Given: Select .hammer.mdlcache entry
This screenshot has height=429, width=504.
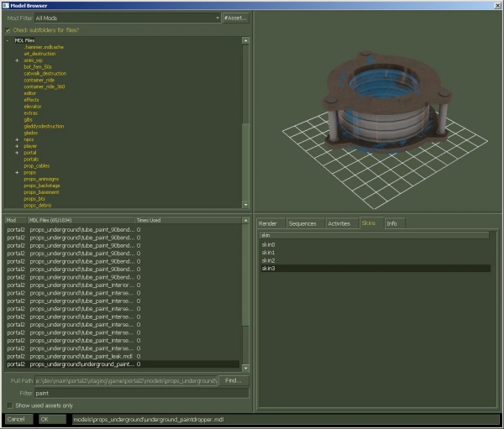Looking at the screenshot, I should pos(44,47).
